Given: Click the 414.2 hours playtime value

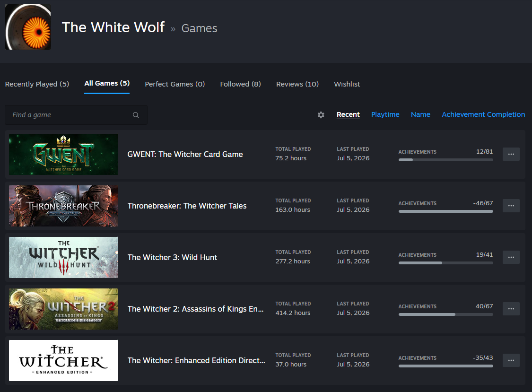Looking at the screenshot, I should point(293,313).
